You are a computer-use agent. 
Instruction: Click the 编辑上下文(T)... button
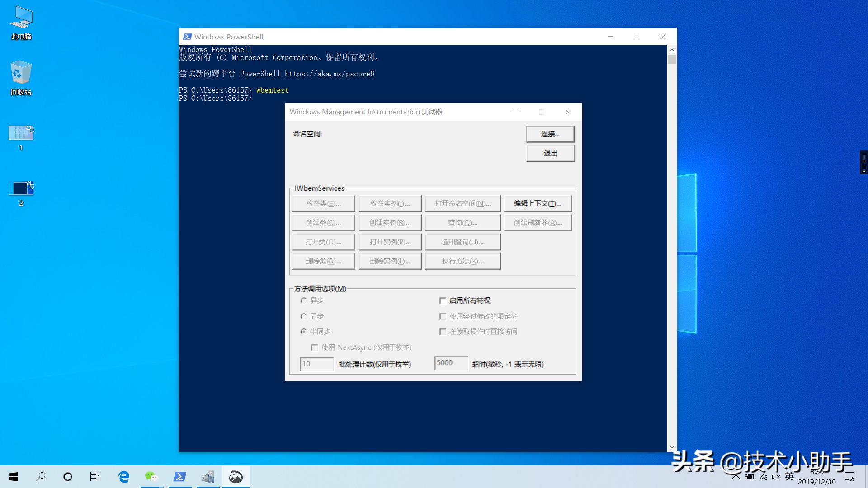538,204
